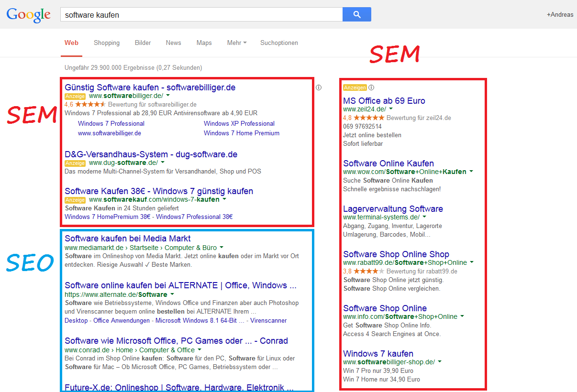Click the text 'Access 4 Search Engines at Once.'
This screenshot has width=577, height=392.
[392, 334]
